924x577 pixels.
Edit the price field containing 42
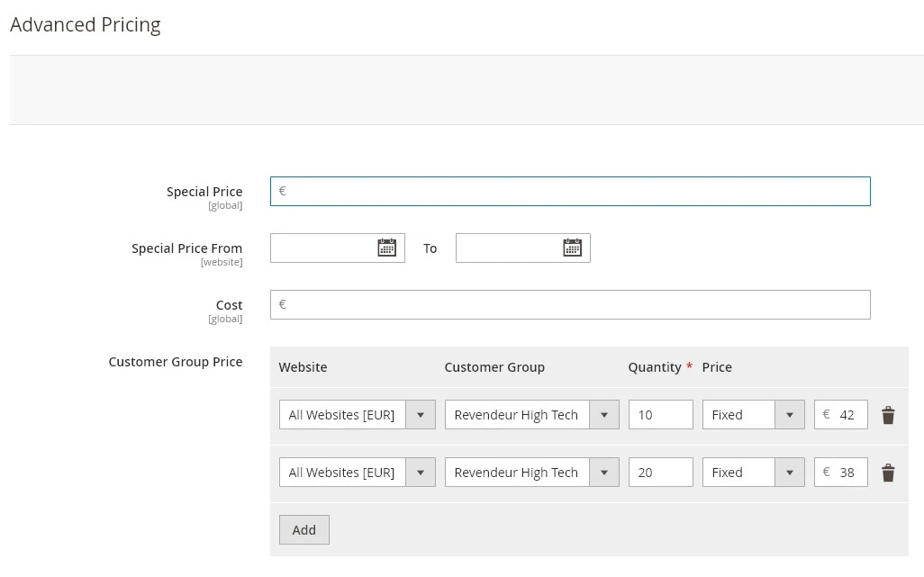coord(841,414)
